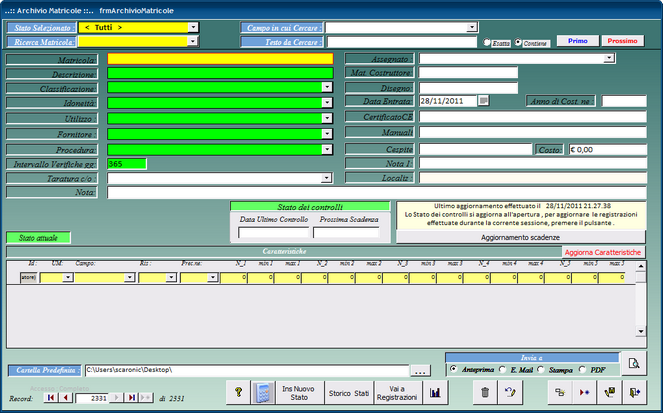Click the save record icon
663x413 pixels.
(x=609, y=393)
